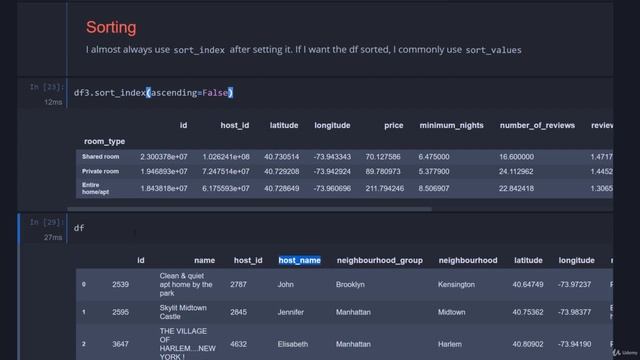Click the In [23] cell prompt
Screen dimensions: 640x360
pyautogui.click(x=46, y=87)
